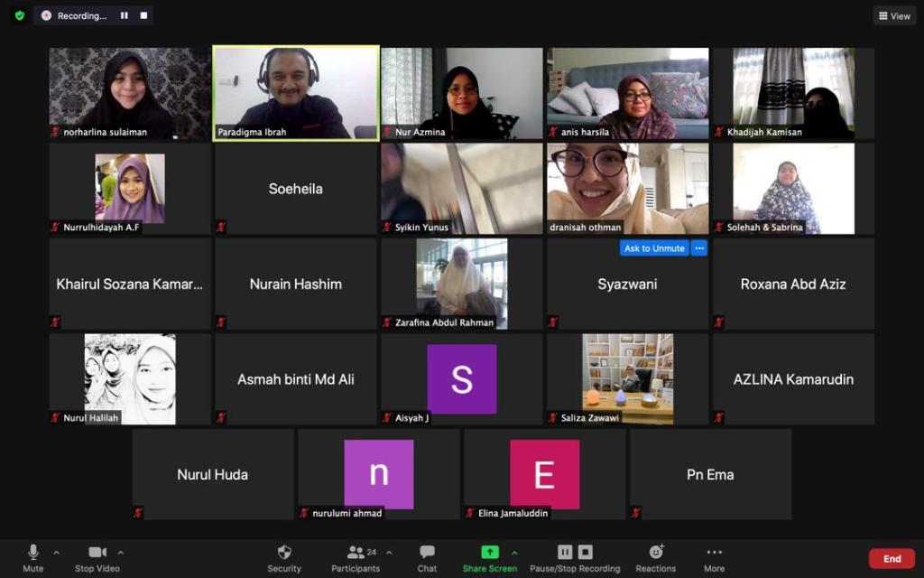
Task: Toggle Stop Video camera button
Action: pos(97,553)
